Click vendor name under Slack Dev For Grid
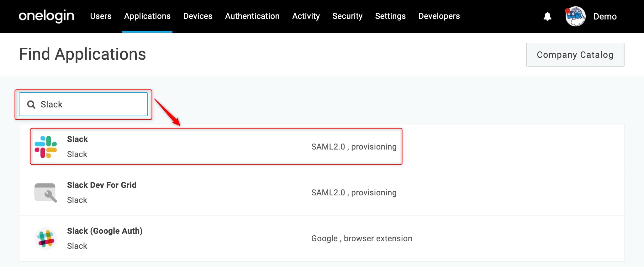Viewport: 644px width, 267px height. click(x=77, y=200)
